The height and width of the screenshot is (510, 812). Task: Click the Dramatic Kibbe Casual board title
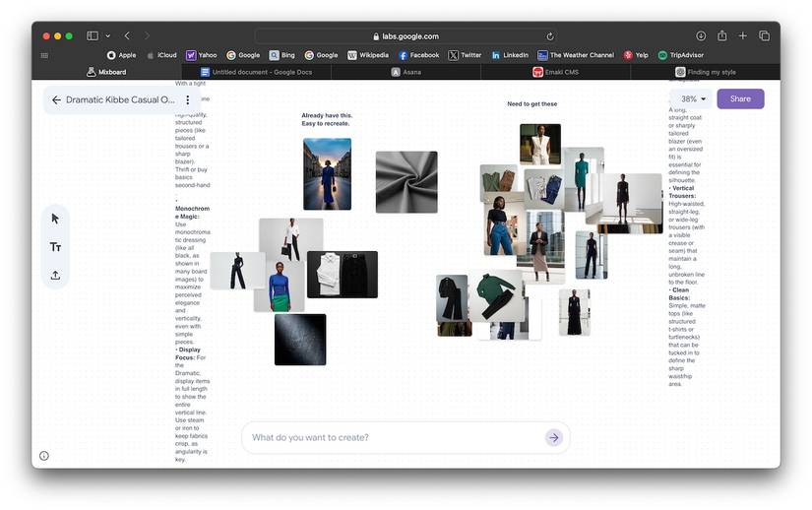point(120,99)
